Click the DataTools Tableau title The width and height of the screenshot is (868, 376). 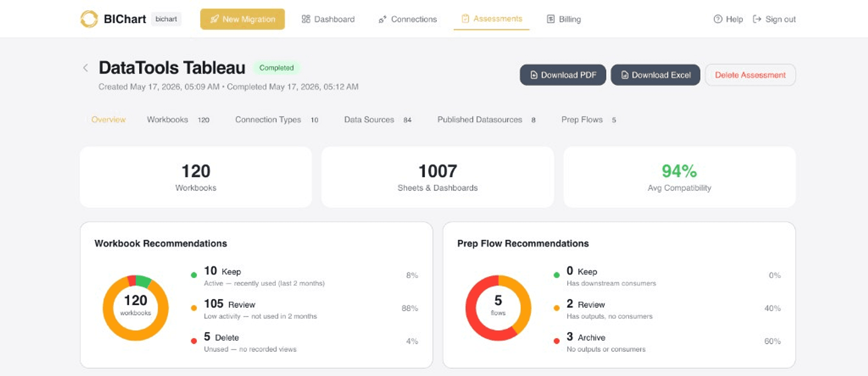(172, 68)
